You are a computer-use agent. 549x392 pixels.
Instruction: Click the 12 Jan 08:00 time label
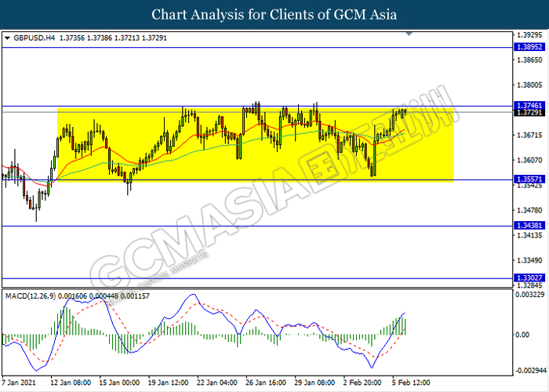[x=71, y=383]
